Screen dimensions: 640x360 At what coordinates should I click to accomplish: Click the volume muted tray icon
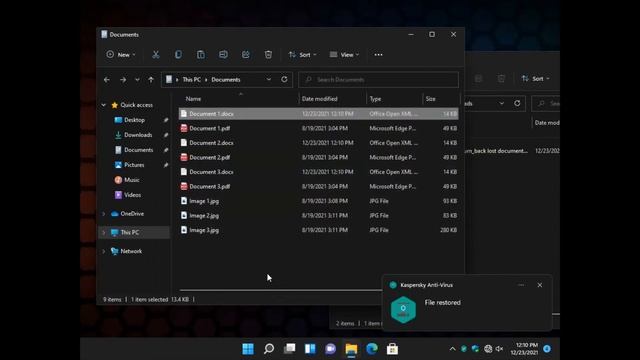pos(499,349)
